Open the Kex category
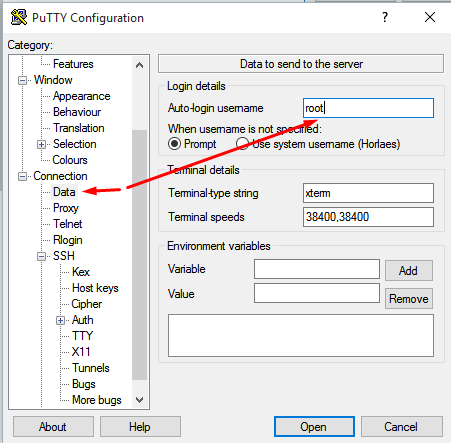This screenshot has width=451, height=443. (81, 272)
